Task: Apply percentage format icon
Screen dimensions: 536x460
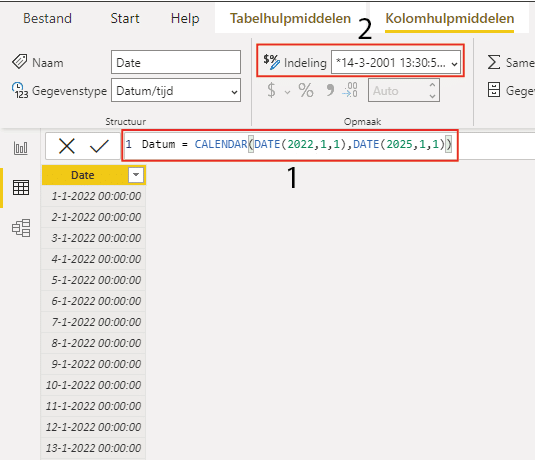Action: point(306,91)
